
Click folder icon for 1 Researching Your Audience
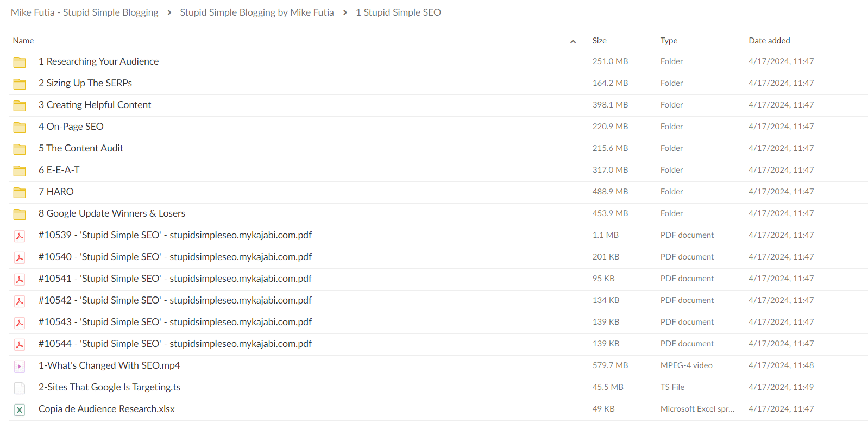coord(20,62)
